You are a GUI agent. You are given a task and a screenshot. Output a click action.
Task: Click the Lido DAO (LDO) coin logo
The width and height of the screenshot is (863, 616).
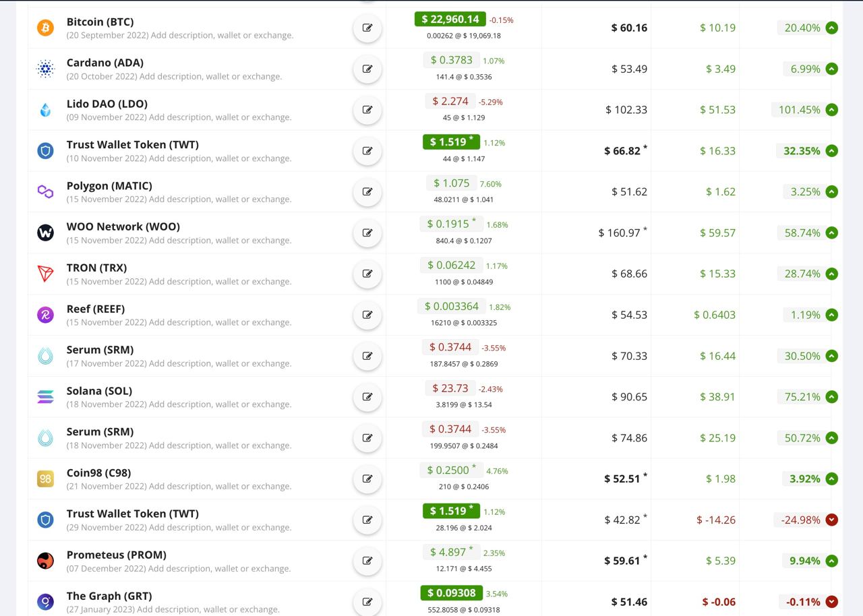(45, 110)
